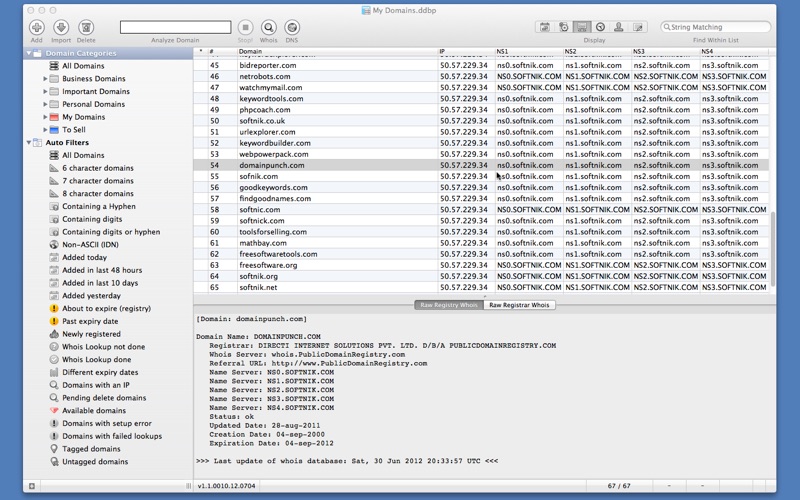Click the Import toolbar icon

coord(61,28)
